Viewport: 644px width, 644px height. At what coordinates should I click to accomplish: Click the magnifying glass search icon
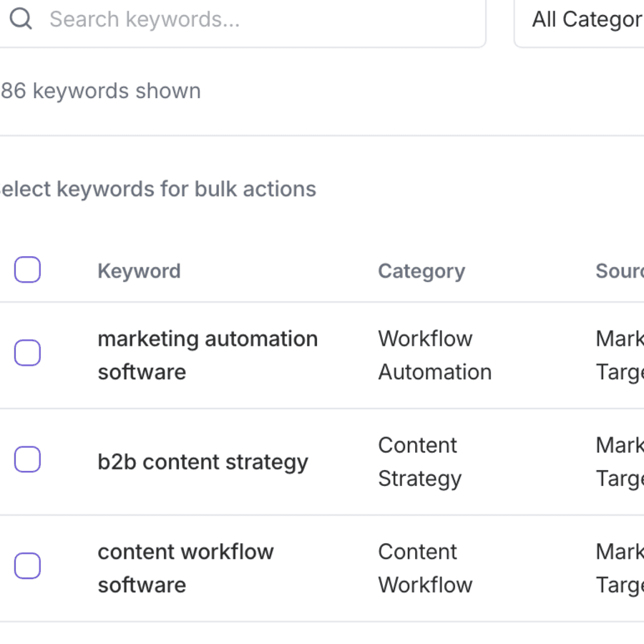20,19
